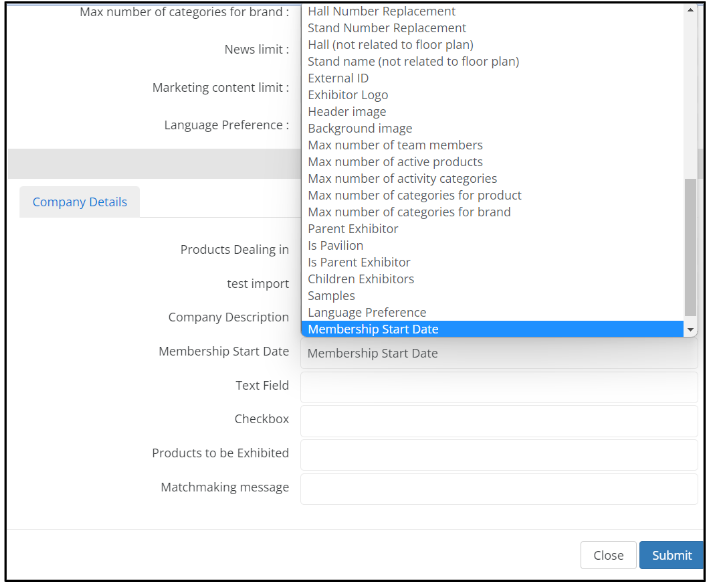This screenshot has height=584, width=708.
Task: Choose 'Children Exhibitors' option
Action: click(x=360, y=279)
